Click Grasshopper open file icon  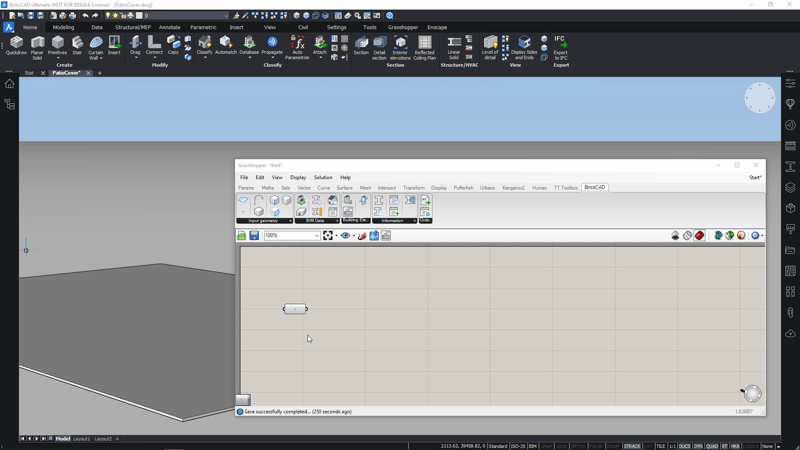pyautogui.click(x=242, y=236)
